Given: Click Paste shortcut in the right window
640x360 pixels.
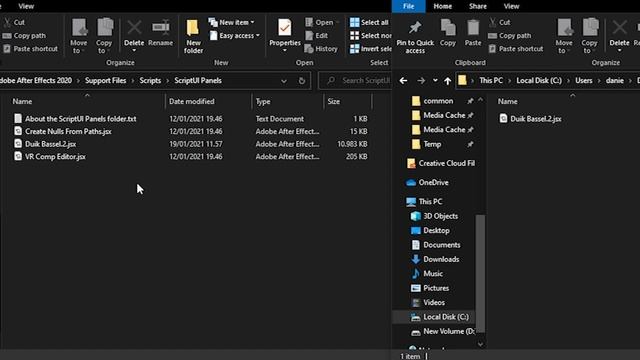Looking at the screenshot, I should pyautogui.click(x=516, y=49).
